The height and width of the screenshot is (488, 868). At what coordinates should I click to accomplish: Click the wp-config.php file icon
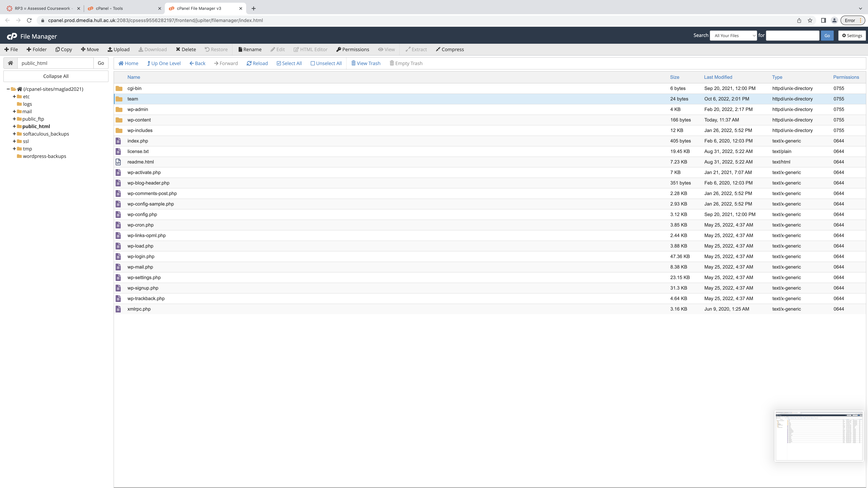118,215
